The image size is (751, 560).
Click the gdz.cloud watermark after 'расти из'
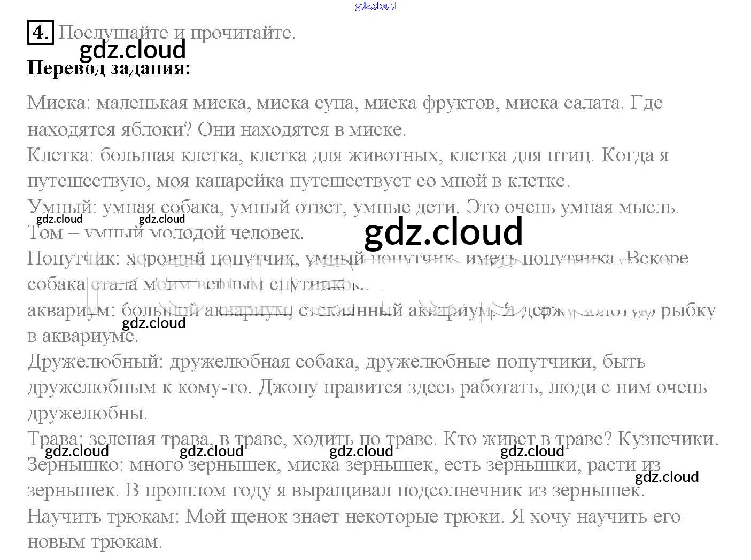(667, 477)
